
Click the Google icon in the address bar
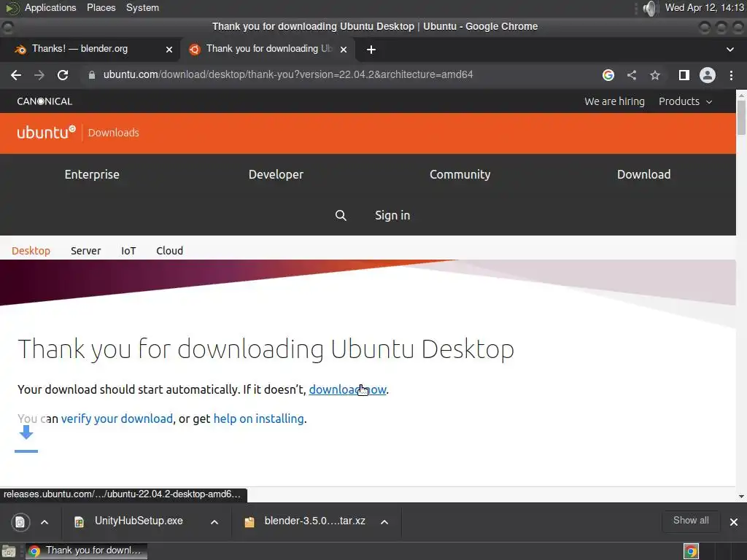[x=608, y=75]
